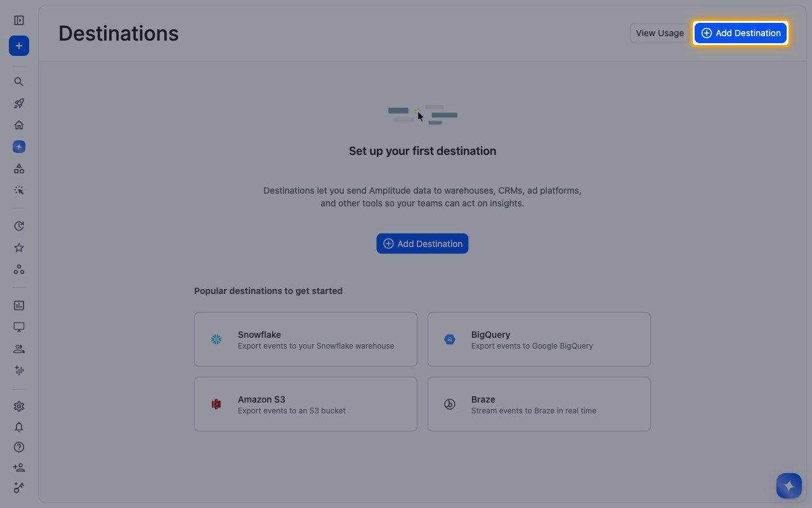Click the View Usage button
The height and width of the screenshot is (508, 812).
pyautogui.click(x=660, y=33)
